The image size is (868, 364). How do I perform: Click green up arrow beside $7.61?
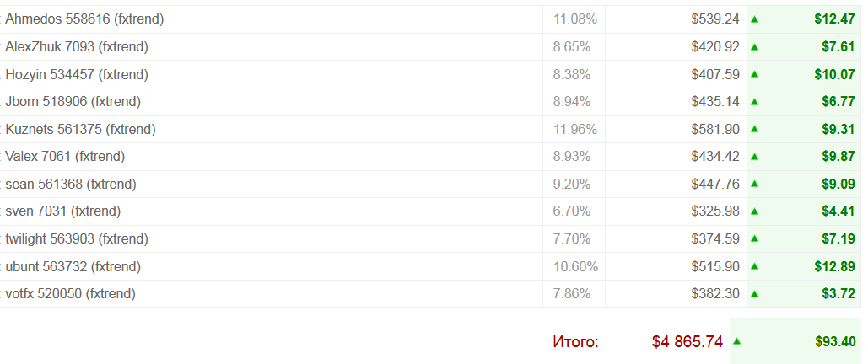(x=754, y=46)
